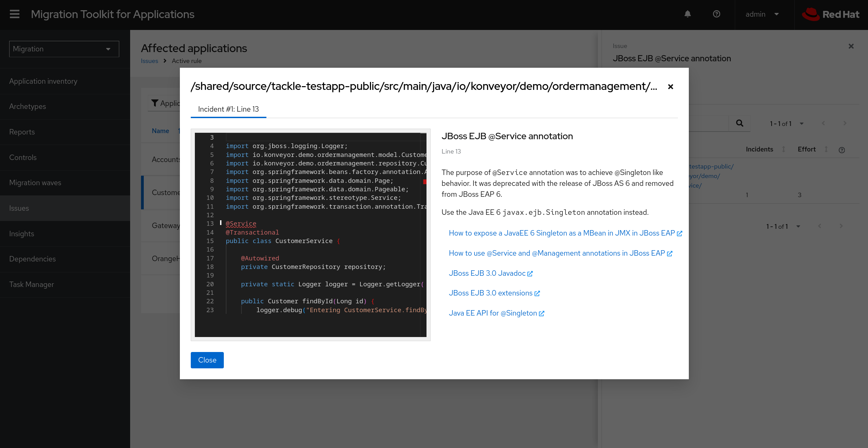Sort by Incidents column icon
Image resolution: width=868 pixels, height=448 pixels.
(784, 149)
